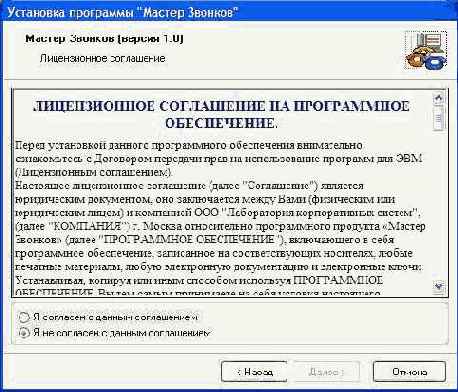Screen dimensions: 458x392
Task: Click the text "(Лицензионным соглашением)."
Action: [x=94, y=172]
